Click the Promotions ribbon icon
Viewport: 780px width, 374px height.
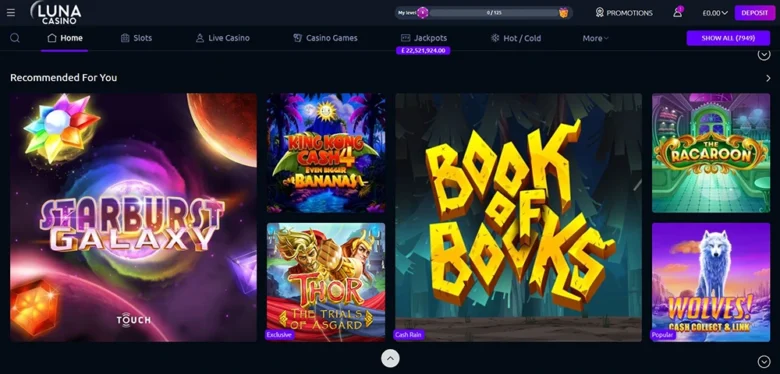click(x=599, y=12)
